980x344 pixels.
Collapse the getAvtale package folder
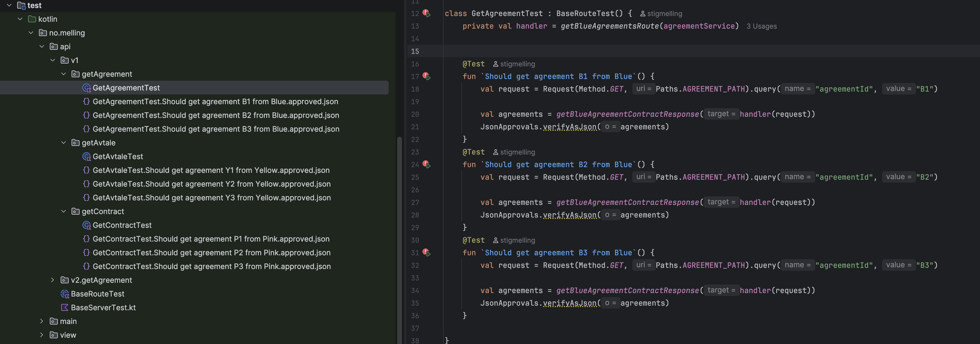[x=64, y=143]
